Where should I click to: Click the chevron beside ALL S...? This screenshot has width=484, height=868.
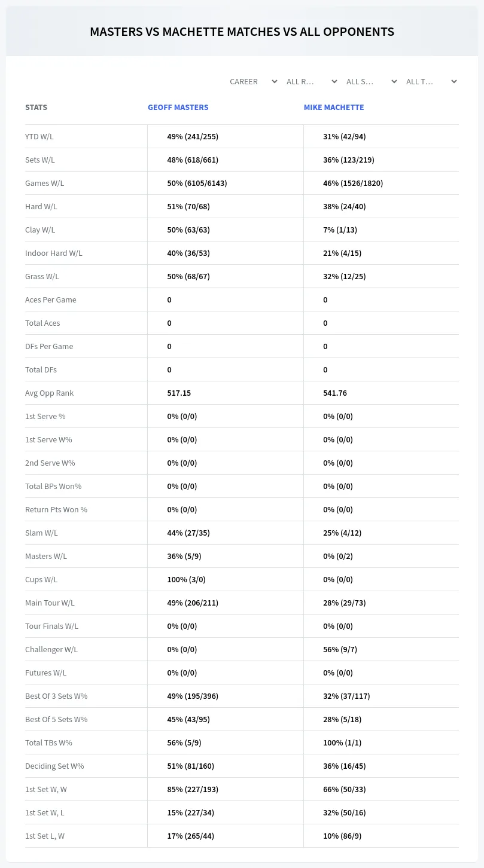coord(394,81)
